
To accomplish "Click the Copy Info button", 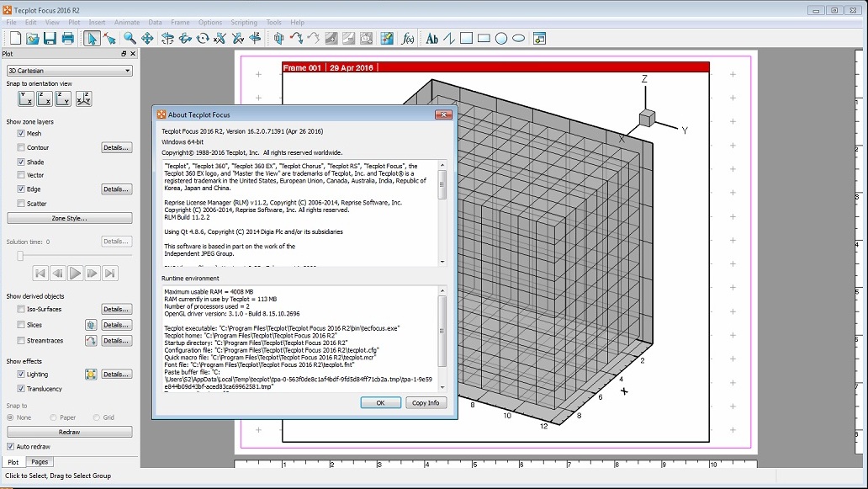I will click(x=426, y=402).
